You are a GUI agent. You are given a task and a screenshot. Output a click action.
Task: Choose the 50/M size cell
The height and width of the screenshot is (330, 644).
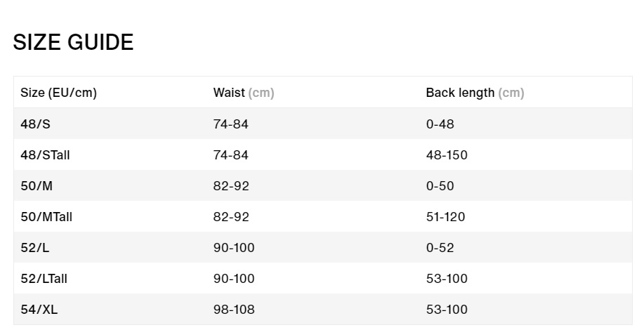tap(37, 186)
